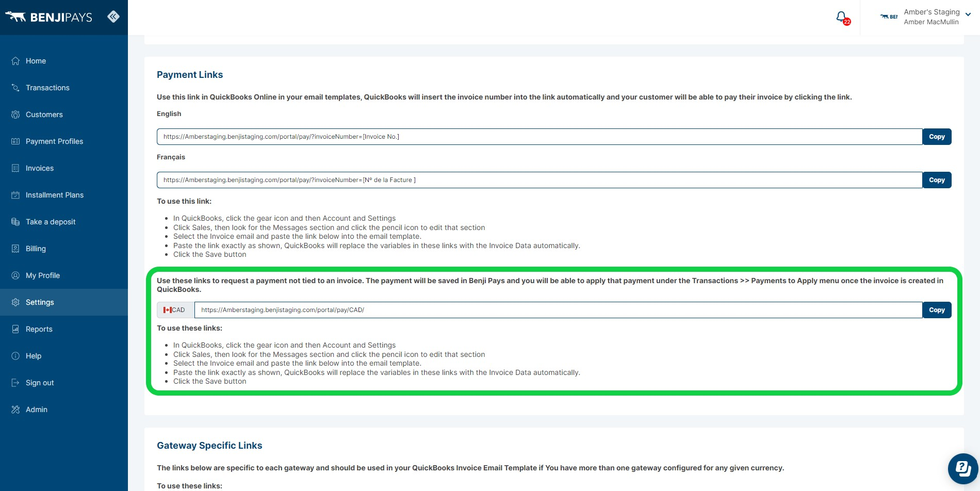Expand the Amber's Staging account dropdown

968,14
